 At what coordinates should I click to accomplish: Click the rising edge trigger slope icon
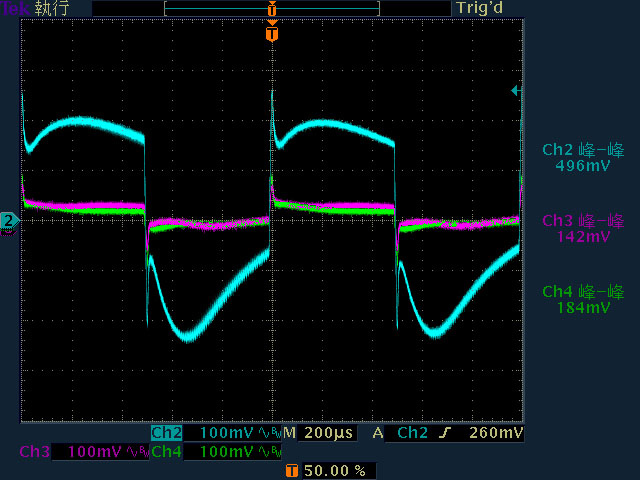[x=446, y=433]
